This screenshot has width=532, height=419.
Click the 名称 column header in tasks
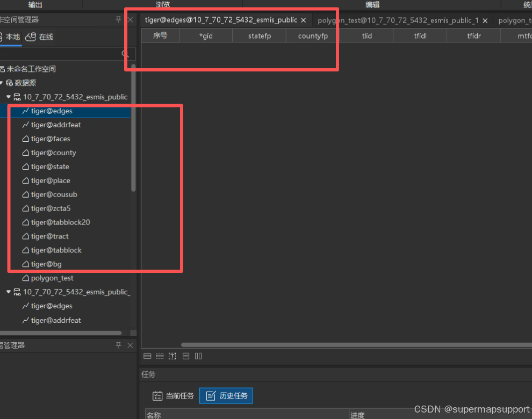pos(247,415)
